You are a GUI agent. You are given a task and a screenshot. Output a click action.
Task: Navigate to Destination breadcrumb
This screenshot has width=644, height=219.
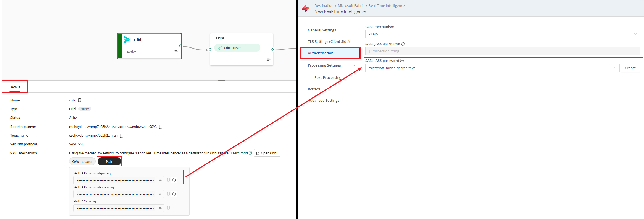pyautogui.click(x=324, y=5)
